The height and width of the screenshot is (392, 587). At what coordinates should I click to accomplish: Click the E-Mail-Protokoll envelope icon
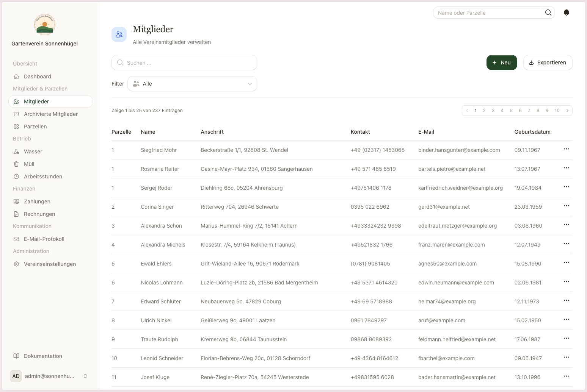16,239
